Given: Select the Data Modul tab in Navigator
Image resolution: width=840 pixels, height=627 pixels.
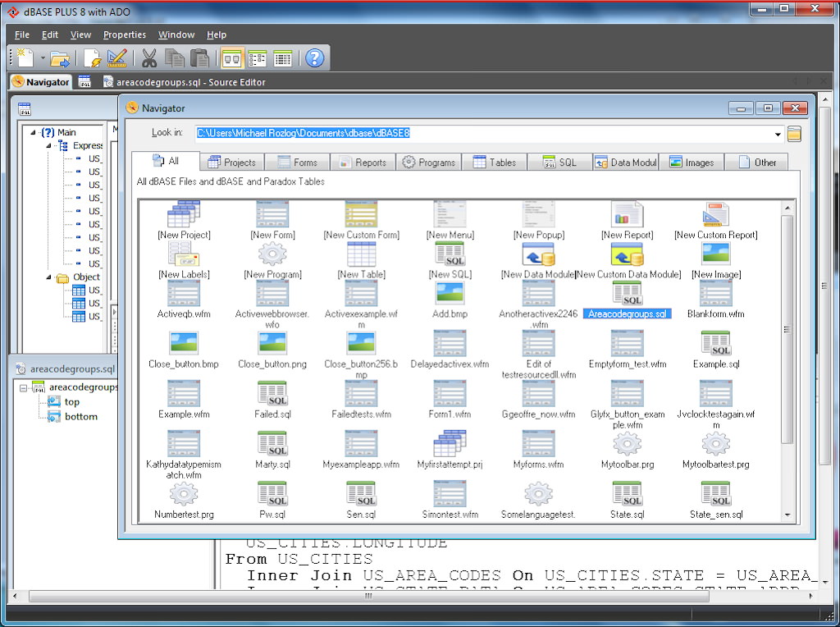Looking at the screenshot, I should (x=626, y=162).
